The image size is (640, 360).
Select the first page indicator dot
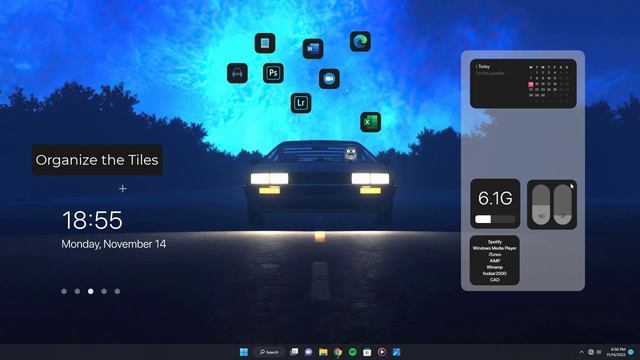click(64, 291)
